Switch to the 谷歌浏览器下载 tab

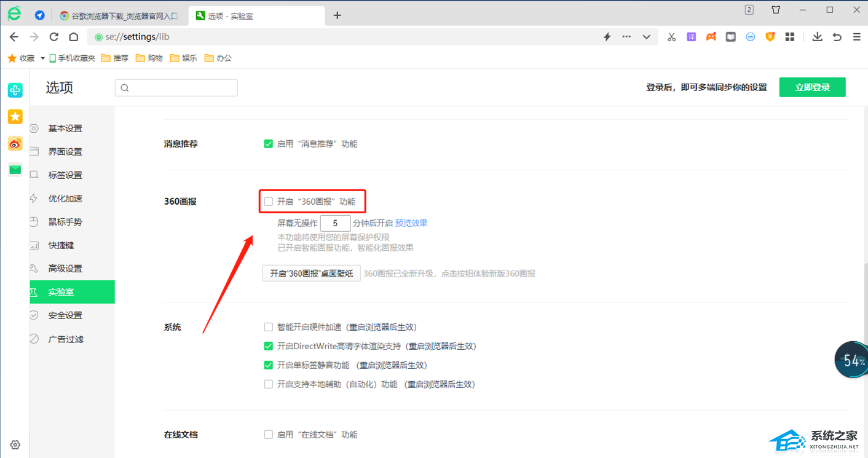[x=120, y=16]
